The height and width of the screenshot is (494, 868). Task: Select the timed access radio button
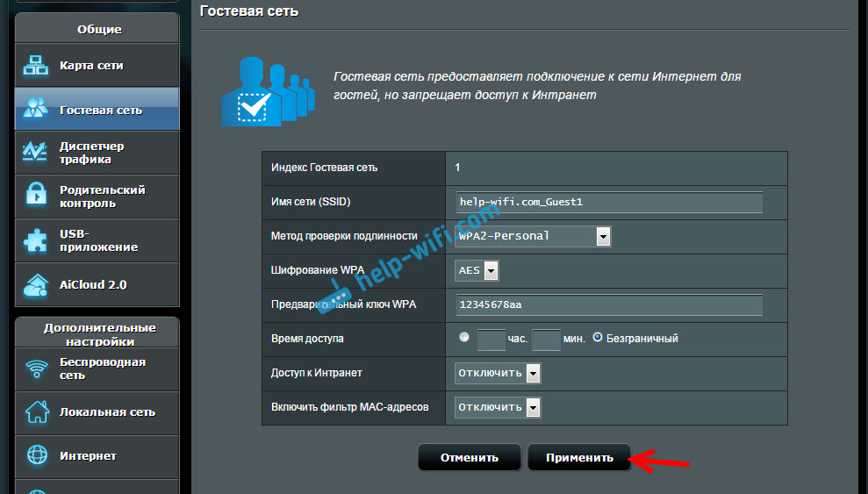tap(463, 338)
